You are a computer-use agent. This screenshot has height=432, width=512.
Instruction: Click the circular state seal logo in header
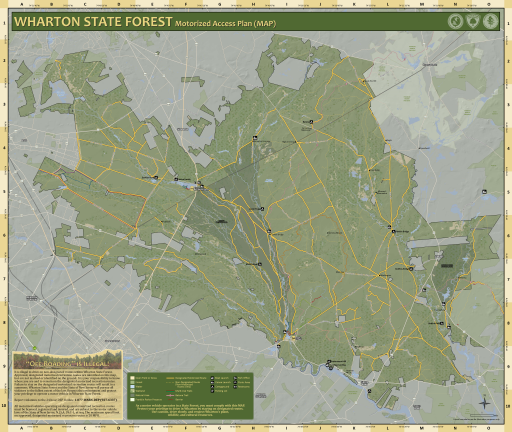[x=455, y=21]
